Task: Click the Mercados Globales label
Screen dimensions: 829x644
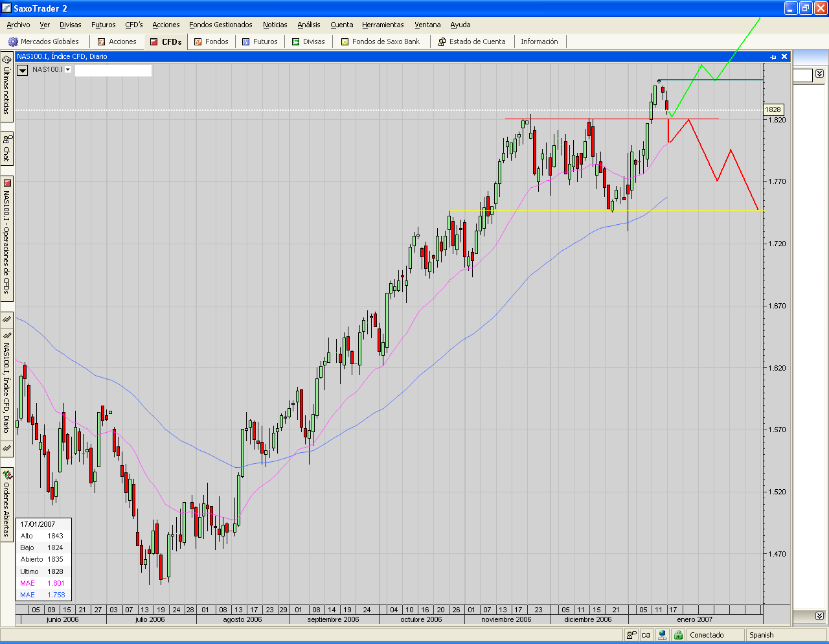Action: 50,41
